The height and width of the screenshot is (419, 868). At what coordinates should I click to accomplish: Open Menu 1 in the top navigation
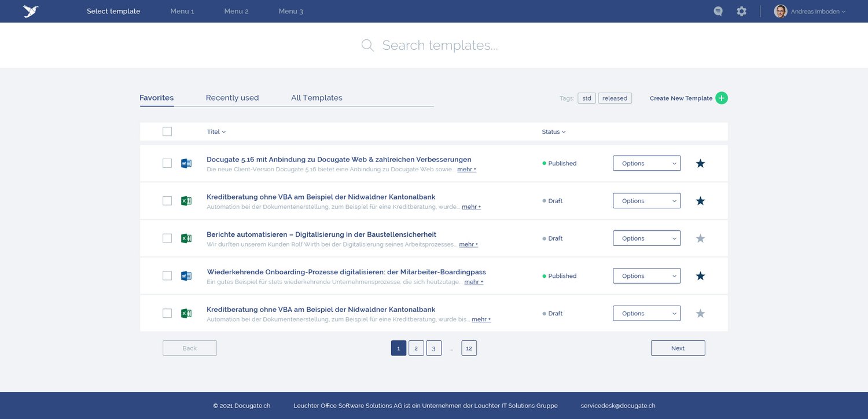(x=182, y=11)
